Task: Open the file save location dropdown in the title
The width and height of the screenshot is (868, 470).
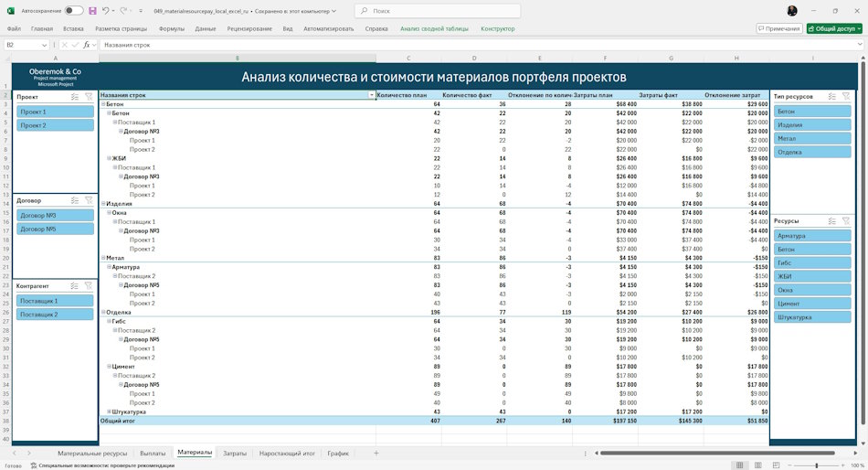Action: click(333, 11)
